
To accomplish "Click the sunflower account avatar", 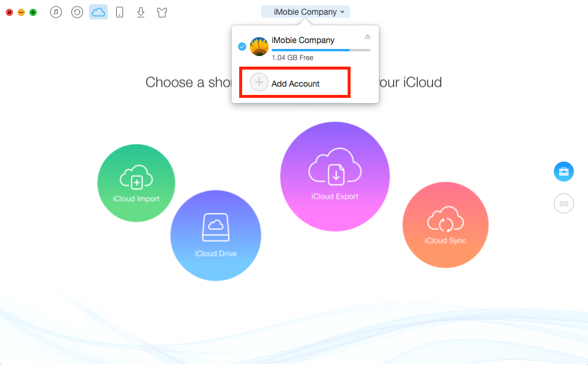I will [x=259, y=47].
